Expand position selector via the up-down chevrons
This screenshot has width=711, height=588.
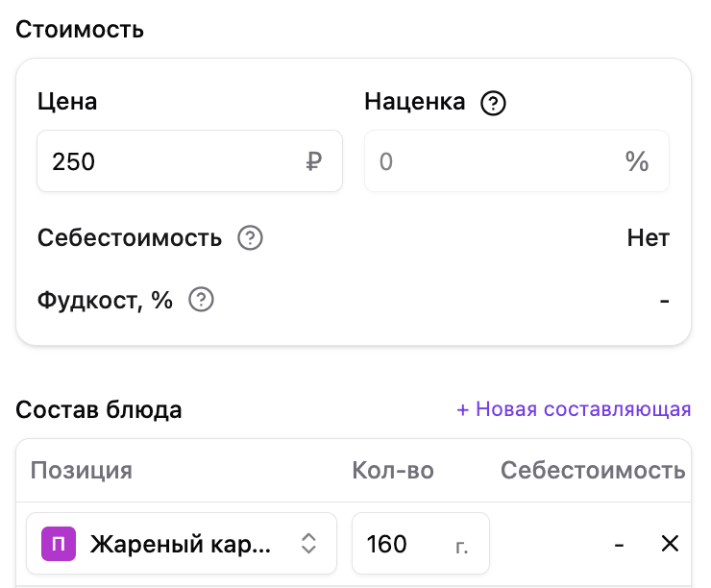point(308,543)
